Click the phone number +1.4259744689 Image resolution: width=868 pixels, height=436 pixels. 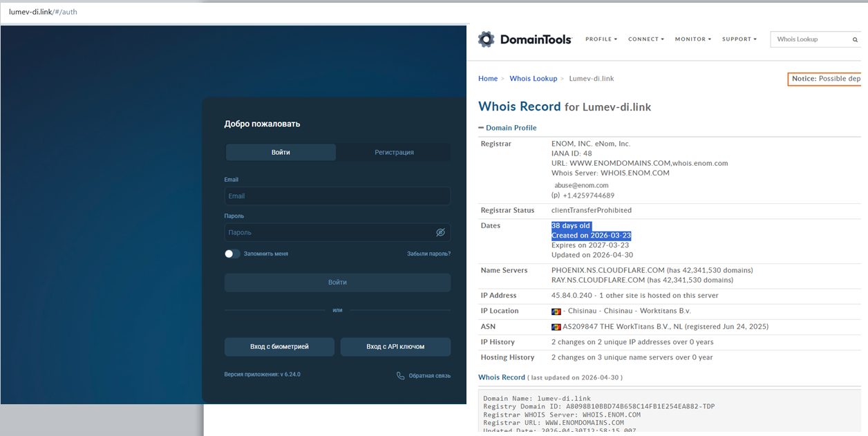(x=588, y=196)
